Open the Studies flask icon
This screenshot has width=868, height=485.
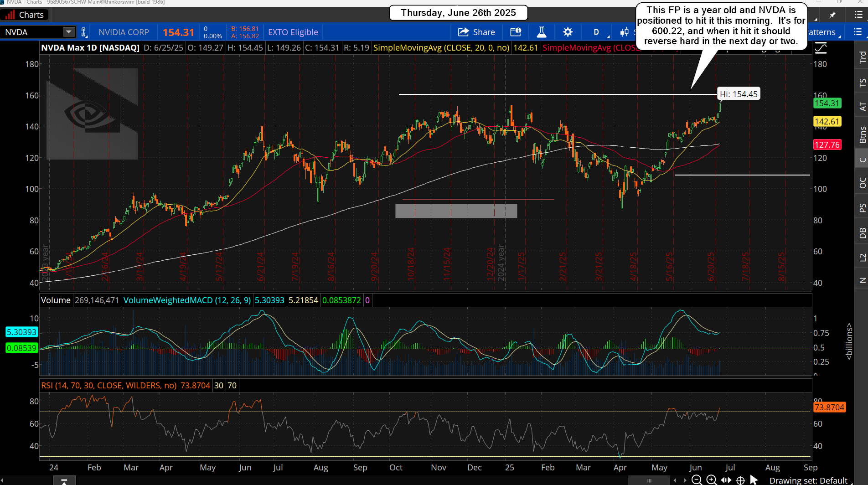coord(542,32)
